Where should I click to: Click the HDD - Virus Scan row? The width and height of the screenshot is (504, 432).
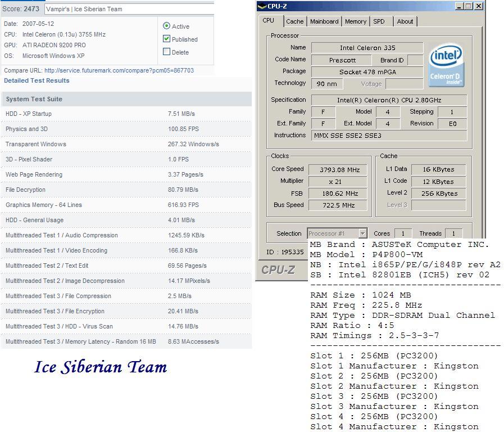coord(126,326)
